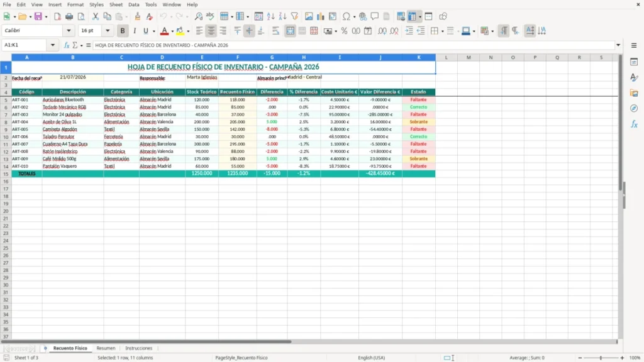Image resolution: width=644 pixels, height=362 pixels.
Task: Open the Sheet menu
Action: tap(116, 4)
